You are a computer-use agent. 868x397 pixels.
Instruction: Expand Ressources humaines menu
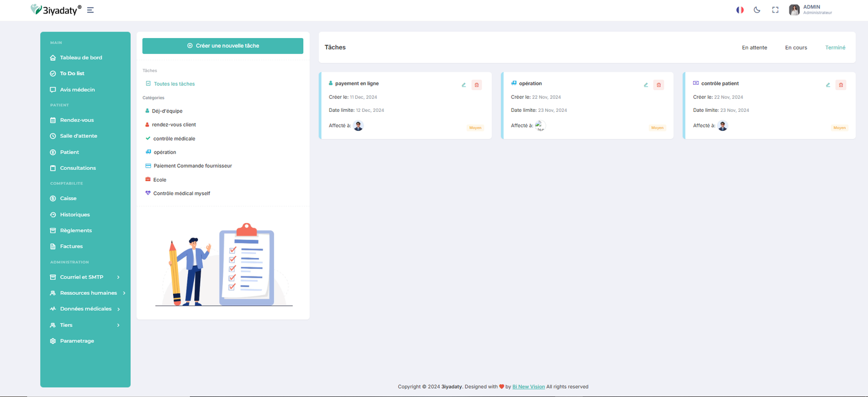[88, 293]
